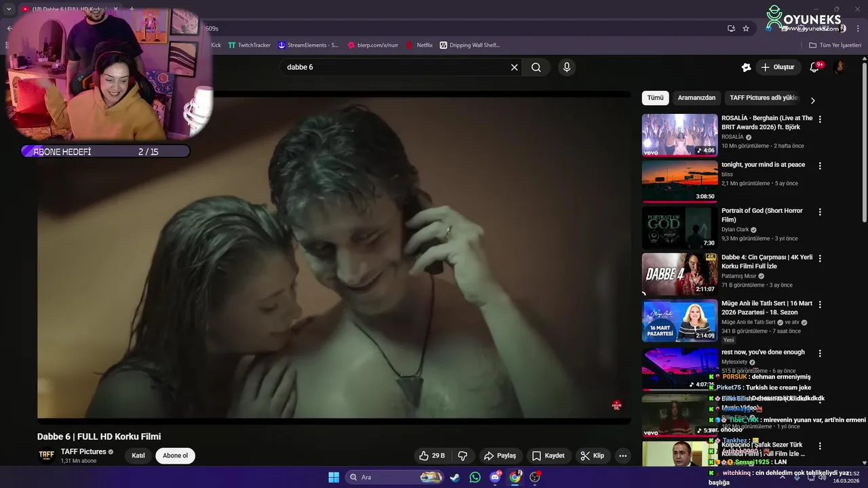Open the Chrome tab search dropdown arrow
Screen dimensions: 868x488
click(x=9, y=9)
